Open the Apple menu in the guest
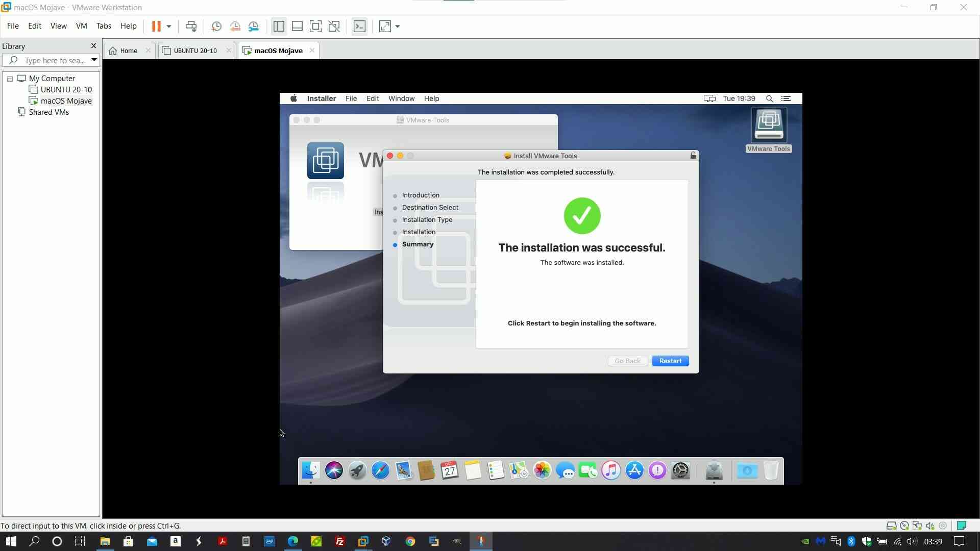 pyautogui.click(x=293, y=98)
